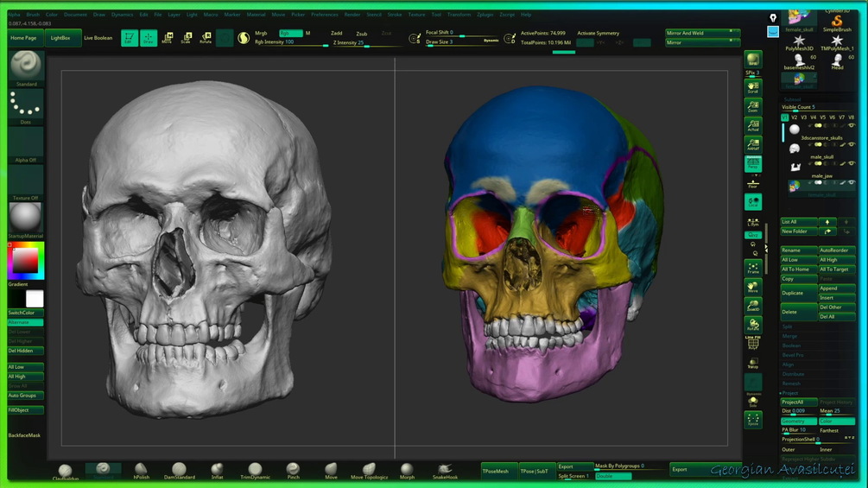Select the Zoom canvas tool

(753, 106)
